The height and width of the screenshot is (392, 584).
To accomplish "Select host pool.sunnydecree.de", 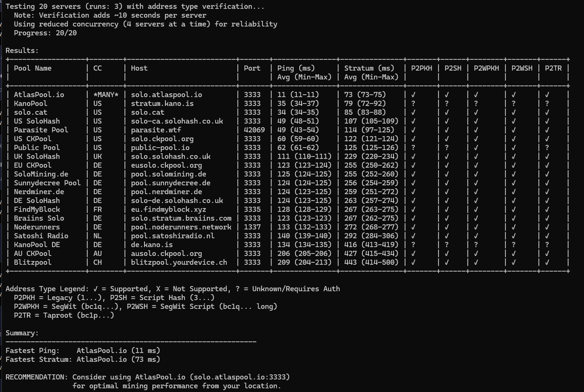I will (x=171, y=183).
